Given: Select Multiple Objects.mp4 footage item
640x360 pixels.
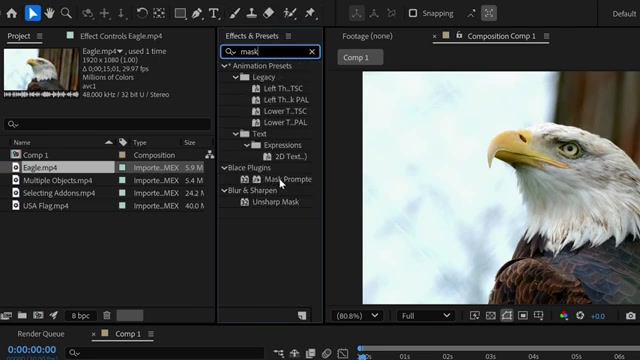Looking at the screenshot, I should 58,180.
